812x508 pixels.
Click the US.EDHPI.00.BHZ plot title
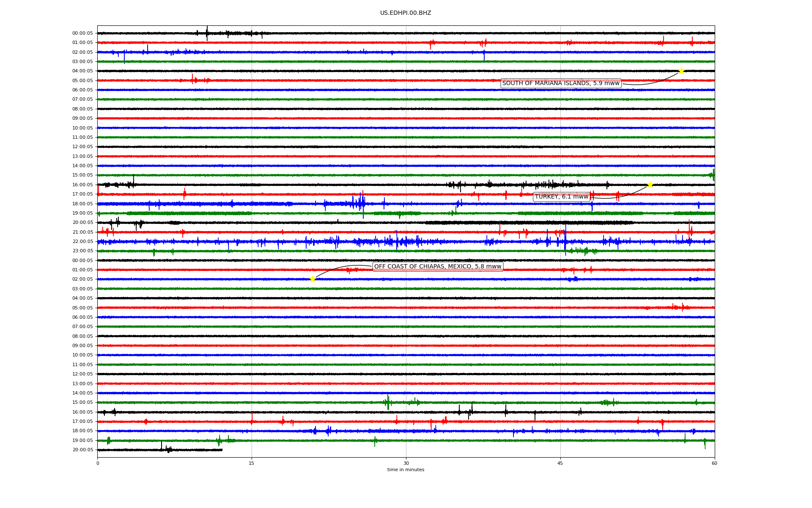406,13
